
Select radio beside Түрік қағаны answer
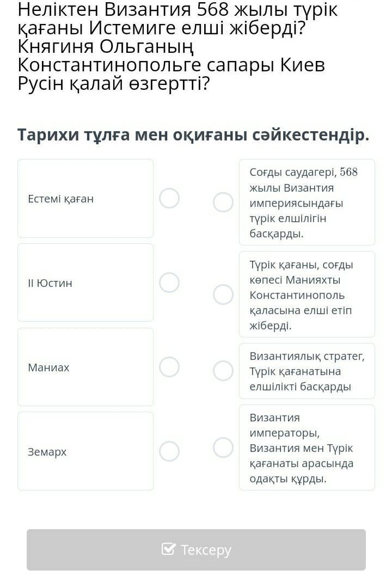click(x=223, y=294)
